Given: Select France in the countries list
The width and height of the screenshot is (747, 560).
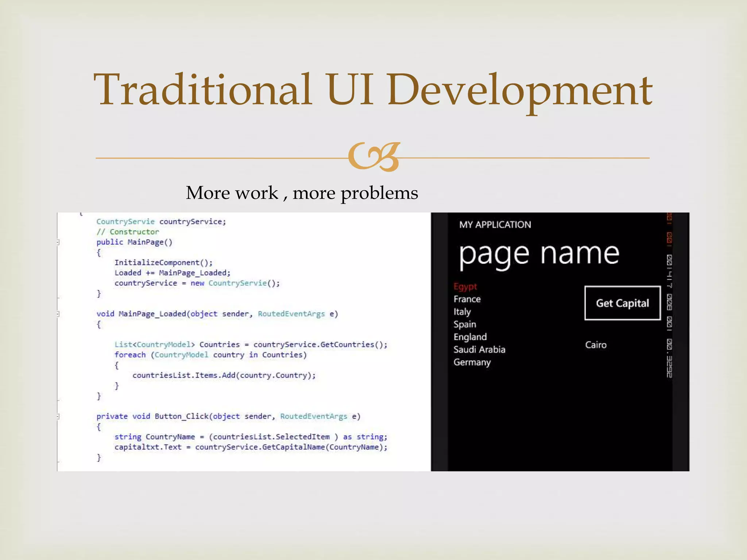Looking at the screenshot, I should coord(467,299).
